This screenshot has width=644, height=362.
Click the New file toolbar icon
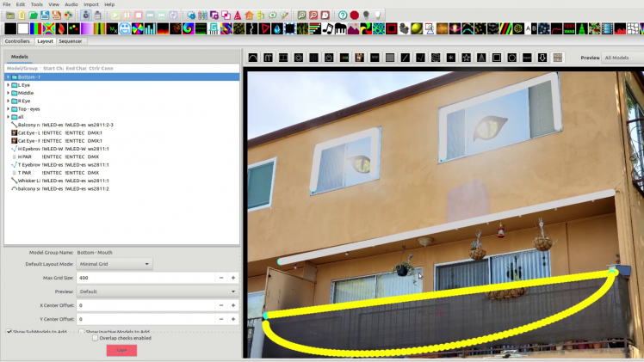pos(22,15)
